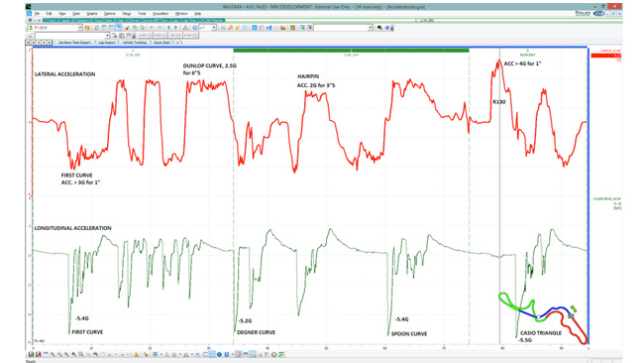Expand the F1 2014 dropdown arrow

[80, 28]
